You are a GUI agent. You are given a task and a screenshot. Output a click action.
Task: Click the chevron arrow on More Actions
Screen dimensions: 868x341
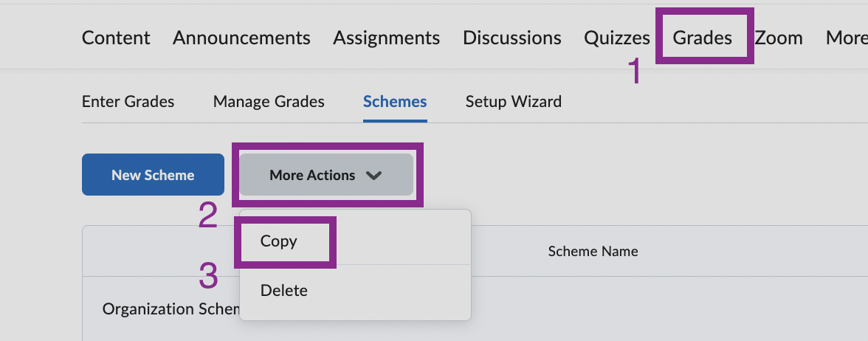pos(374,176)
